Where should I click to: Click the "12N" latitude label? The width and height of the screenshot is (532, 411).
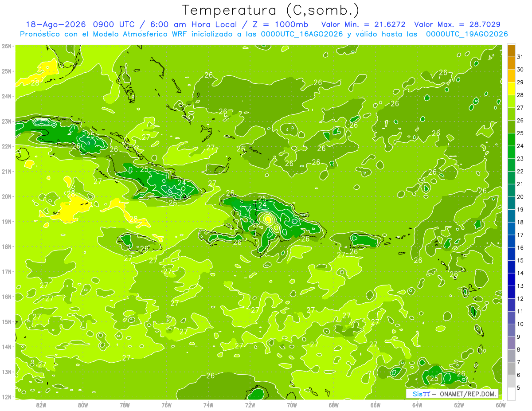point(7,397)
